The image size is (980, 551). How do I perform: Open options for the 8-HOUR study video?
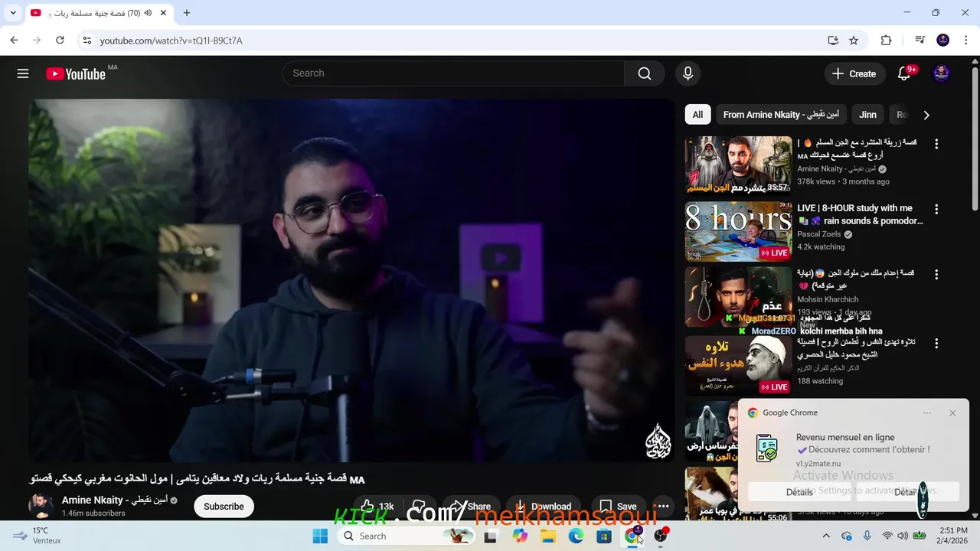(936, 209)
